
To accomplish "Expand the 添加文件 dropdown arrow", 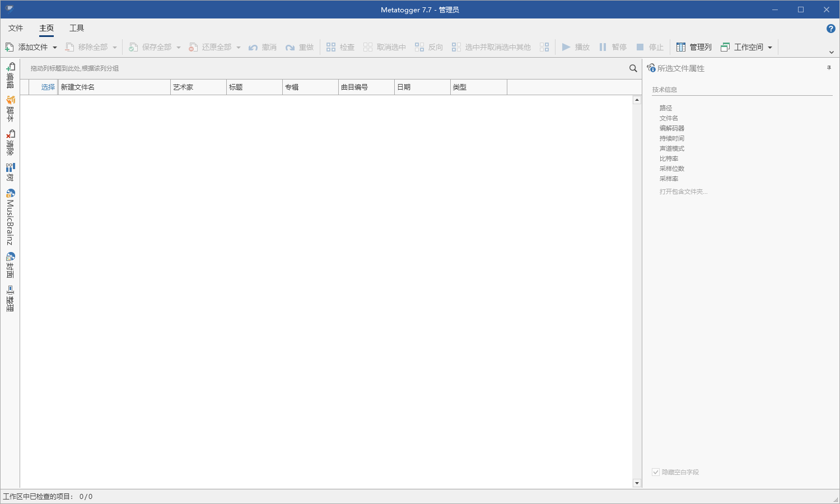I will click(x=55, y=48).
